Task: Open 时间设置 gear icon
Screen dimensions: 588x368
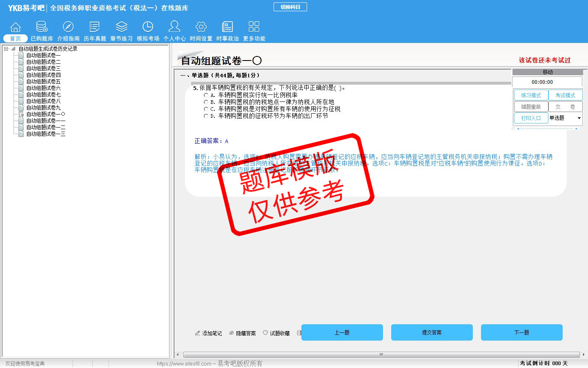Action: tap(201, 27)
